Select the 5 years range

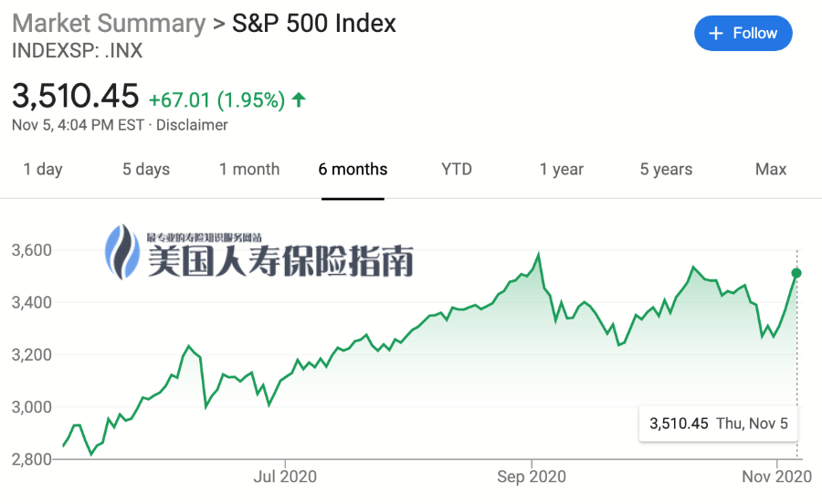click(x=666, y=169)
